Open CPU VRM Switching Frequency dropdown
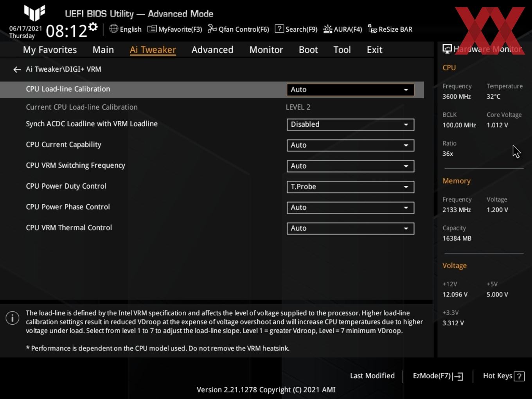Viewport: 532px width, 399px height. (x=350, y=166)
